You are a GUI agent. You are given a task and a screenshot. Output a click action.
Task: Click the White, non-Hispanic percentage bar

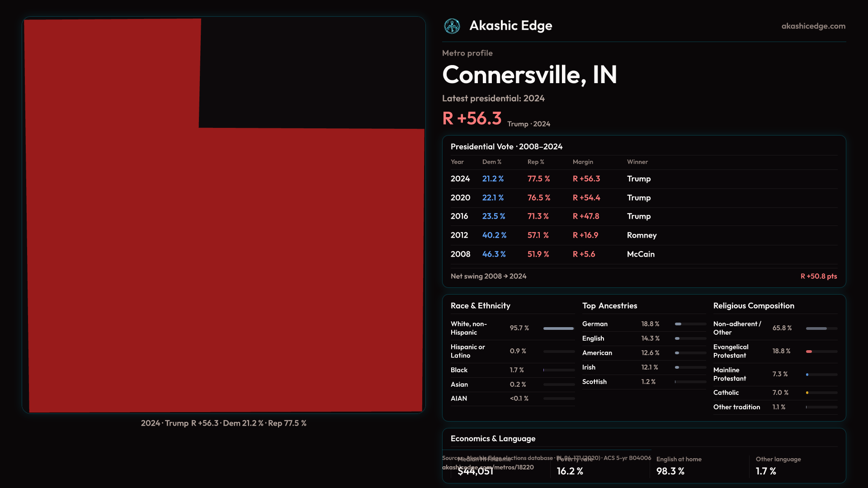click(x=558, y=328)
